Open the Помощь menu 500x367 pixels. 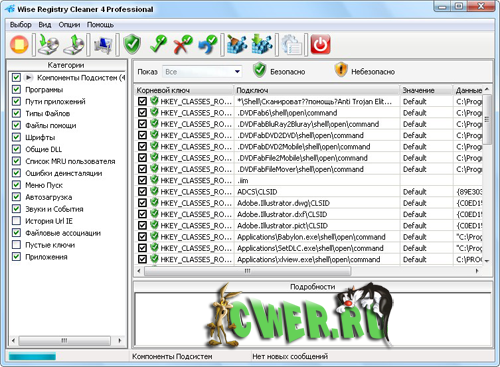(x=100, y=25)
